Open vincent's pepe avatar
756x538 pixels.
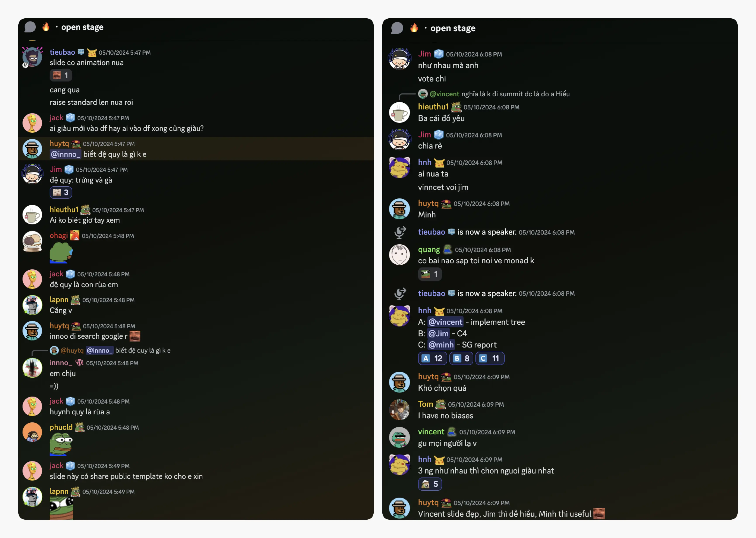click(399, 437)
